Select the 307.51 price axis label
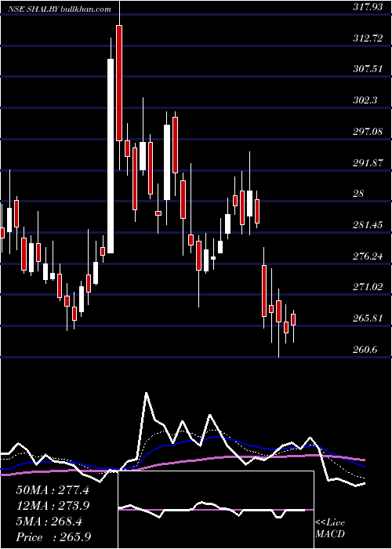Viewport: 392px width, 549px height. (x=368, y=69)
